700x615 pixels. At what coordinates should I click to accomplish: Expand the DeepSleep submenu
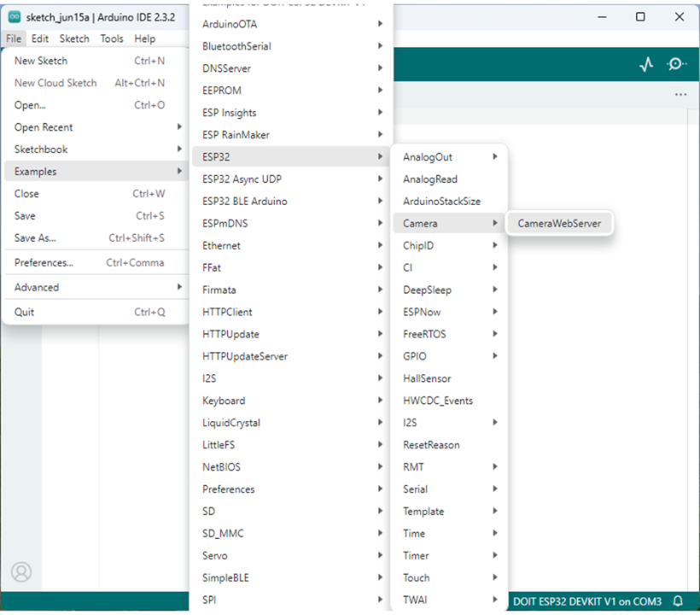coord(449,290)
